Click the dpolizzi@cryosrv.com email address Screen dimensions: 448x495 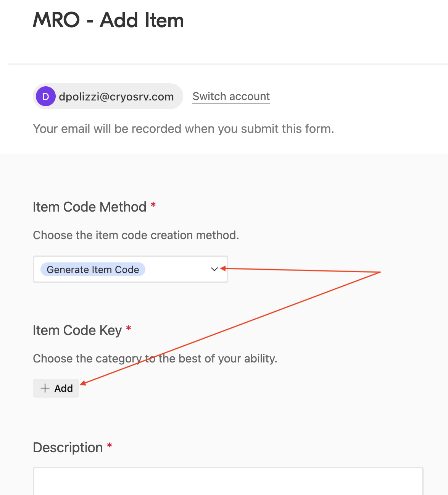click(116, 97)
